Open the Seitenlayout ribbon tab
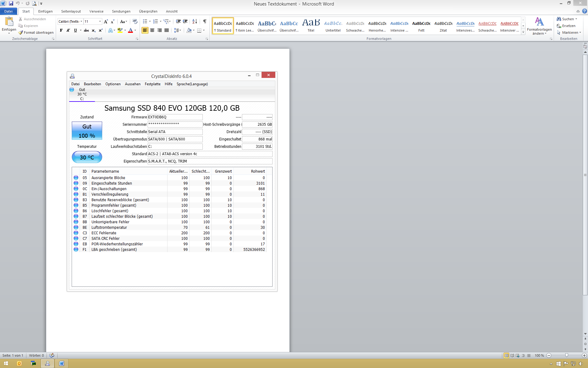Image resolution: width=588 pixels, height=368 pixels. point(71,11)
